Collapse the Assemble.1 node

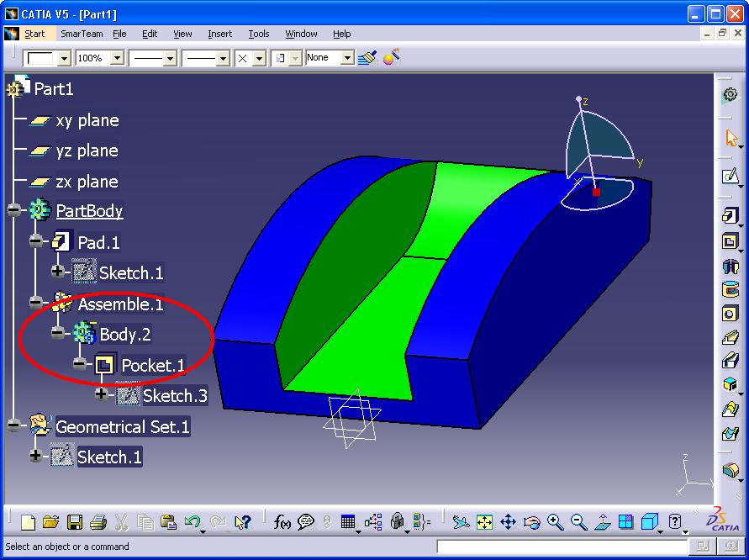coord(36,303)
